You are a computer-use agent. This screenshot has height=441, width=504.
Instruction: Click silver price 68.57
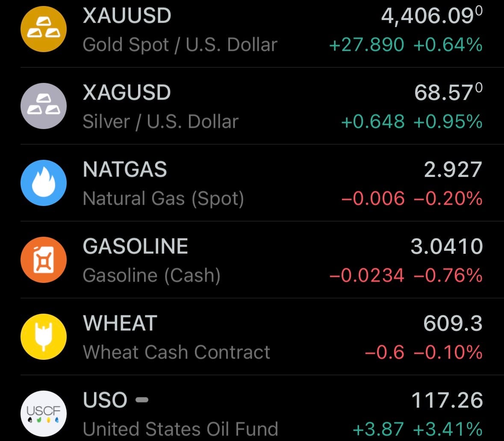[448, 94]
